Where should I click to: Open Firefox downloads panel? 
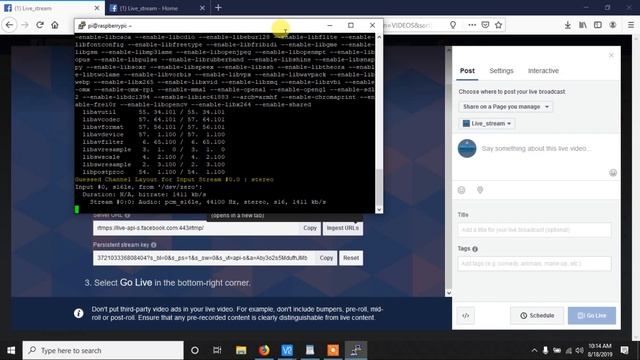[567, 25]
